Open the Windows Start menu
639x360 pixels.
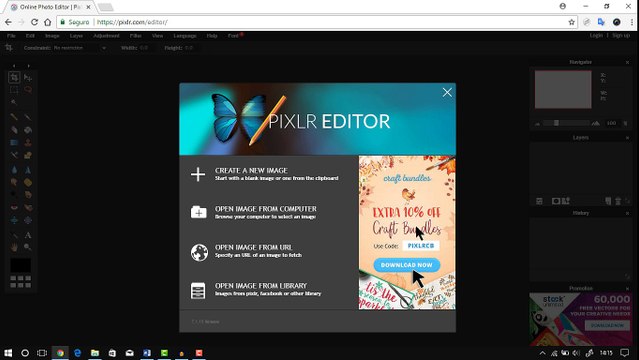[8, 353]
